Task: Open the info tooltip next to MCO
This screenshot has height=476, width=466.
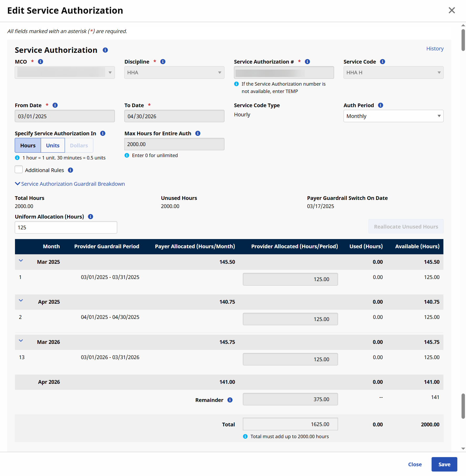Action: 40,62
